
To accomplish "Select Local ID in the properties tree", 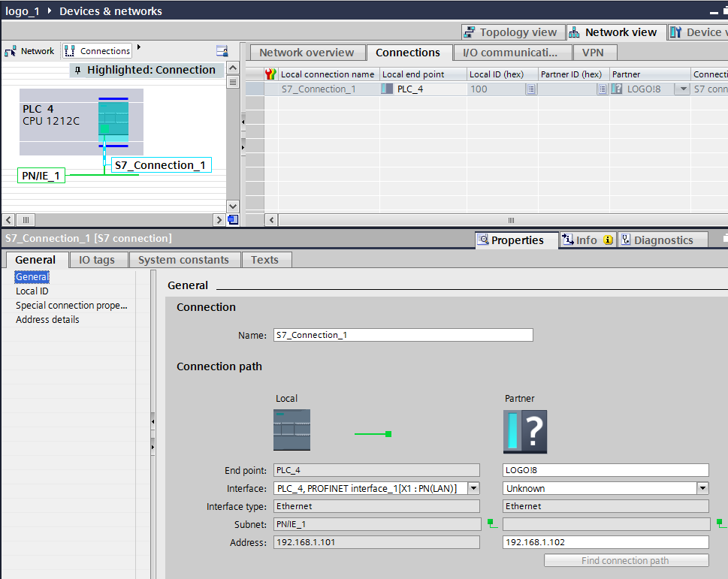I will tap(32, 291).
